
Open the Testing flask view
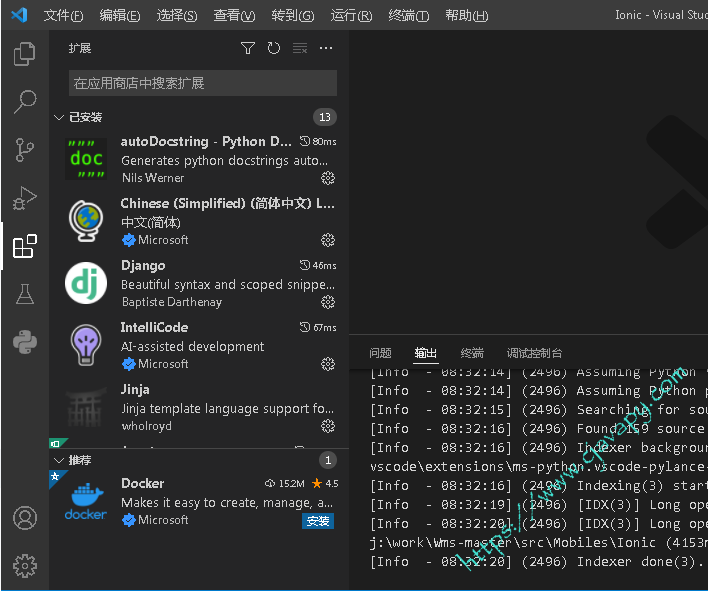pyautogui.click(x=24, y=294)
